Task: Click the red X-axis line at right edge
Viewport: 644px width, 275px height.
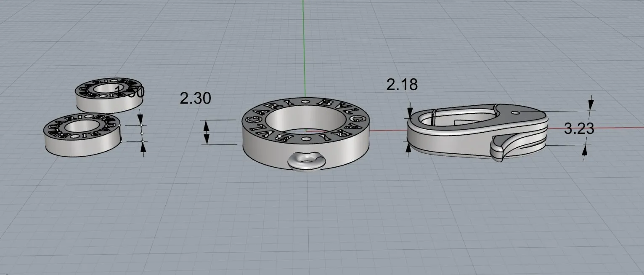Action: coord(631,128)
